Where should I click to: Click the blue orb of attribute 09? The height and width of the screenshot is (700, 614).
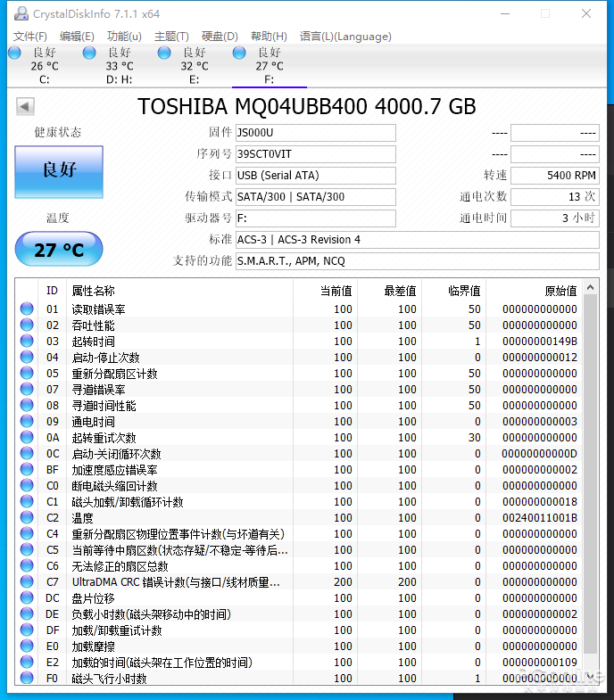(x=27, y=421)
